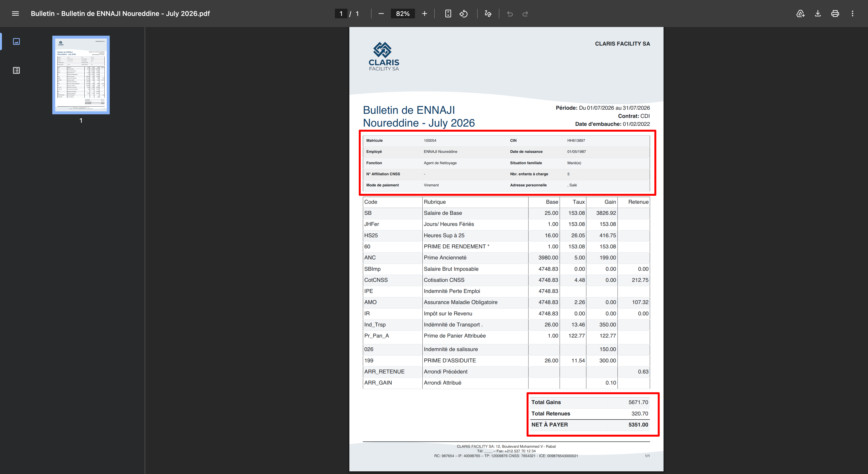The width and height of the screenshot is (868, 474).
Task: Download the PDF file
Action: click(x=818, y=14)
